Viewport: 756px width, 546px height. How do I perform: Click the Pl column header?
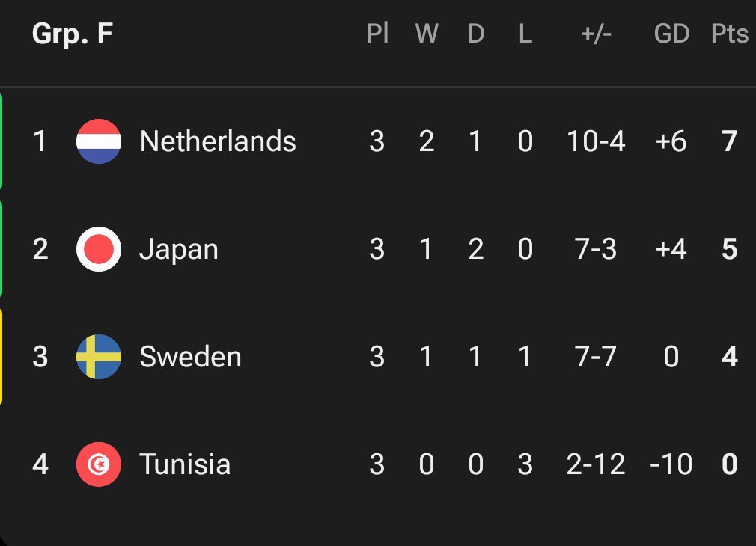pyautogui.click(x=377, y=34)
